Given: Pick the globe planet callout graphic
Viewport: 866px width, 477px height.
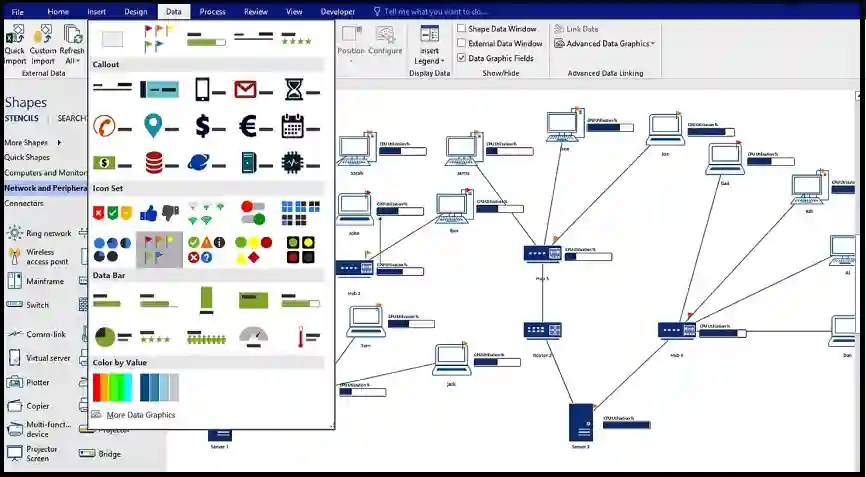Looking at the screenshot, I should click(x=206, y=162).
